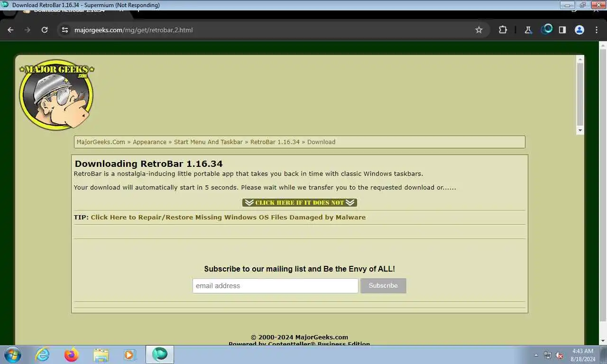Image resolution: width=607 pixels, height=364 pixels.
Task: Select the Downloading RetroBar 1.16.34 heading
Action: pyautogui.click(x=148, y=164)
